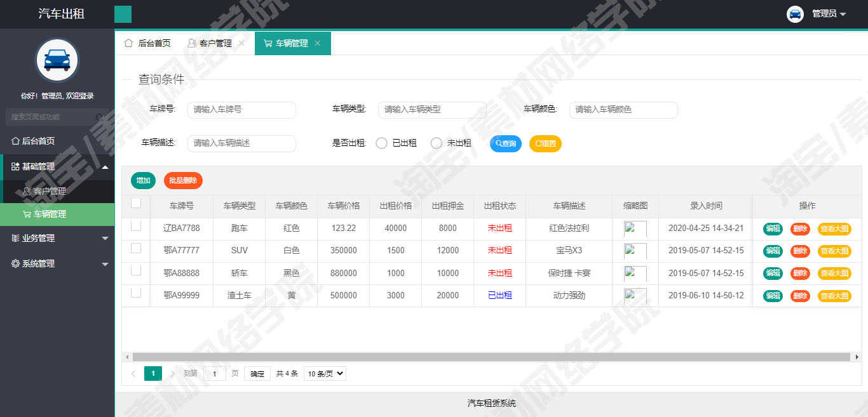Focus the 车牌号 input field
Viewport: 868px width, 417px height.
[241, 110]
